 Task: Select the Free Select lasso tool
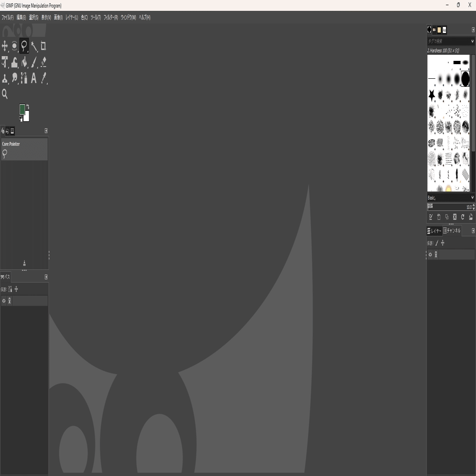(x=24, y=46)
